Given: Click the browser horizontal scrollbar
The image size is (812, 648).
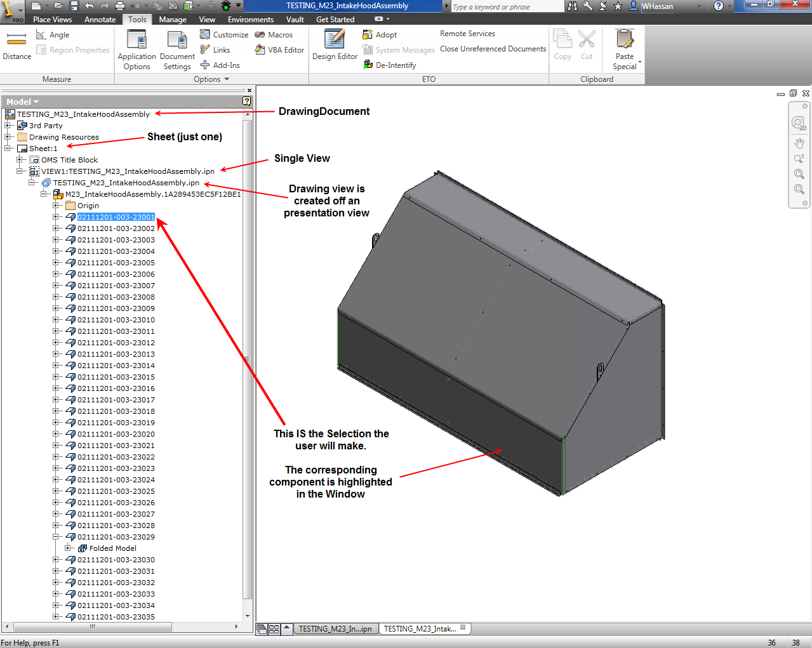Looking at the screenshot, I should click(93, 626).
